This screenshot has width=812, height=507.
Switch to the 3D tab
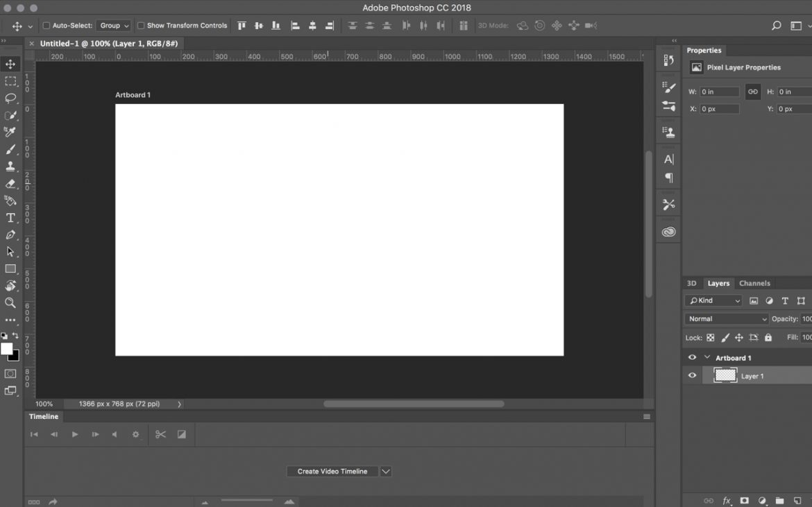click(x=691, y=283)
